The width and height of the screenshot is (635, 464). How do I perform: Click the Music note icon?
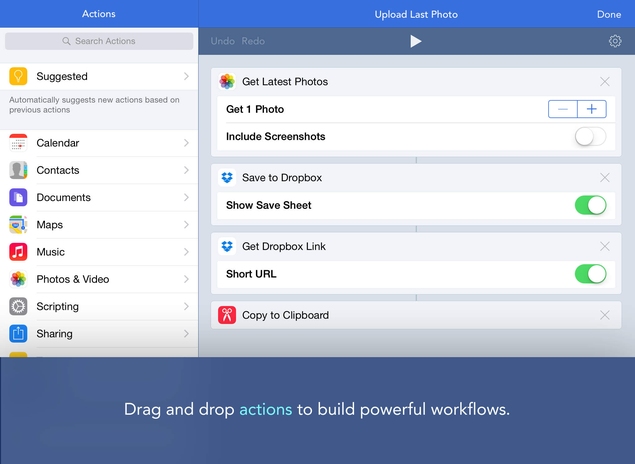[x=18, y=252]
